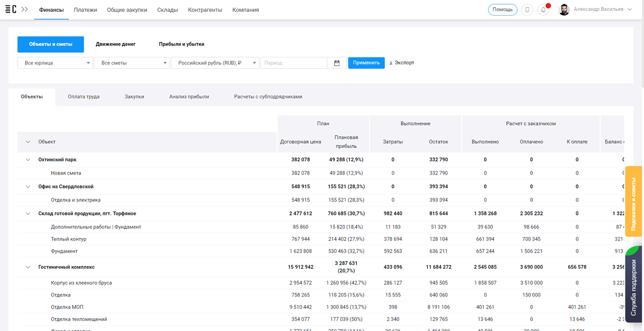Screen dimensions: 644x331
Task: Open Общие закупки menu
Action: tap(127, 10)
